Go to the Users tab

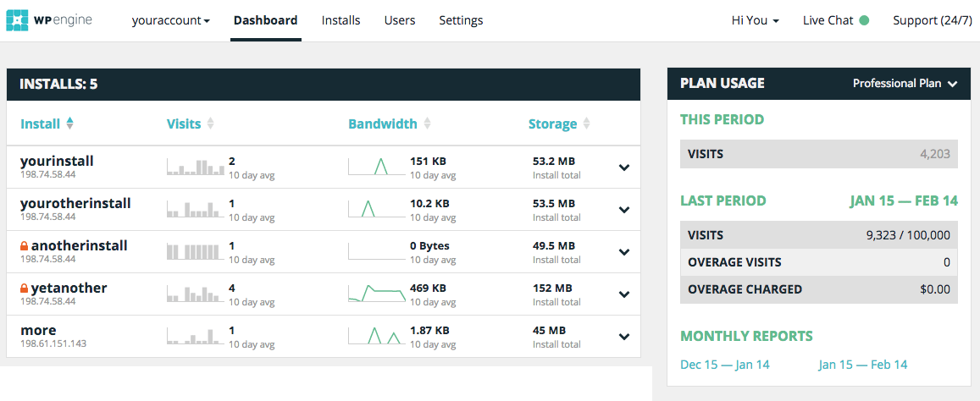click(400, 20)
